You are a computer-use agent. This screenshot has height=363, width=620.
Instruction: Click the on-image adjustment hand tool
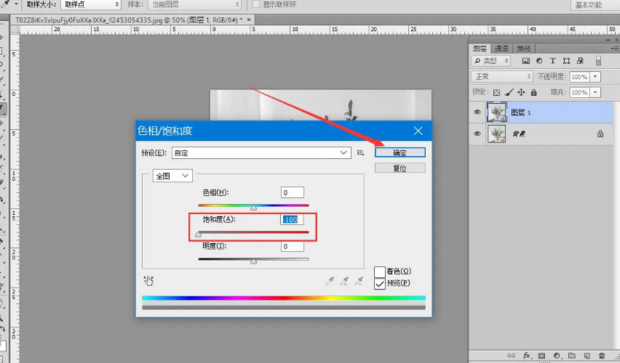[149, 281]
